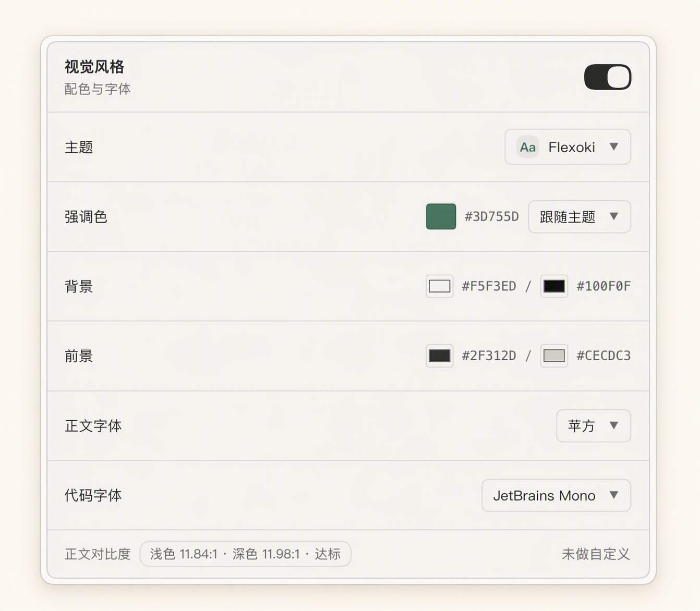The width and height of the screenshot is (700, 611).
Task: Click the 前景 row label
Action: (79, 356)
